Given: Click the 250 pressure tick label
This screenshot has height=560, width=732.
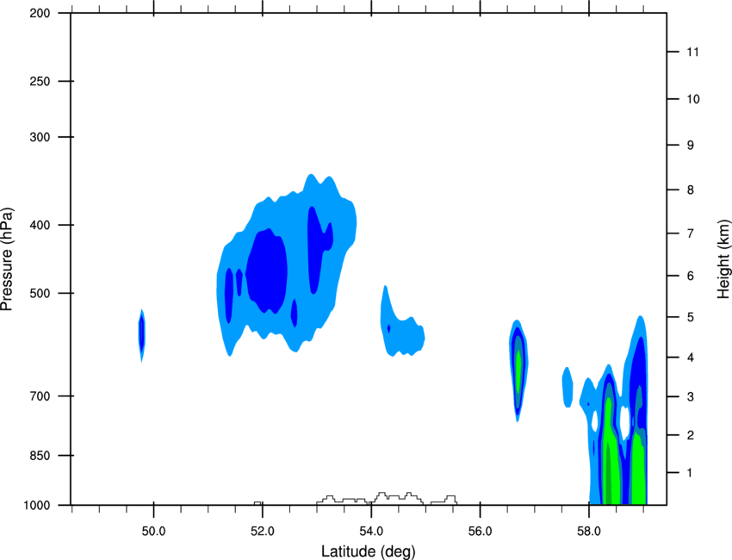Looking at the screenshot, I should [40, 81].
